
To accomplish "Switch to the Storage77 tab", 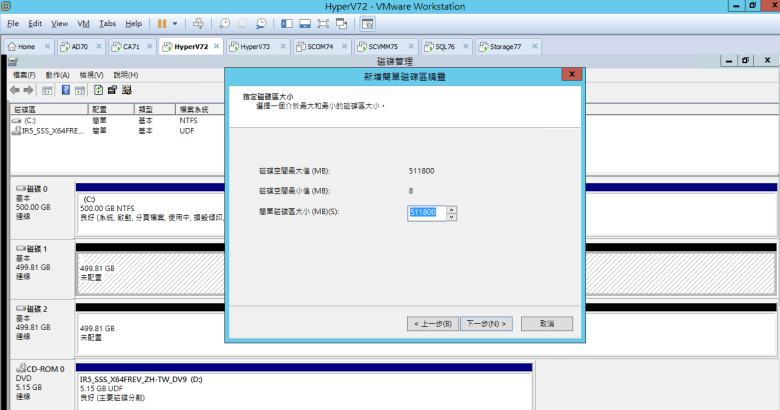I will 503,46.
